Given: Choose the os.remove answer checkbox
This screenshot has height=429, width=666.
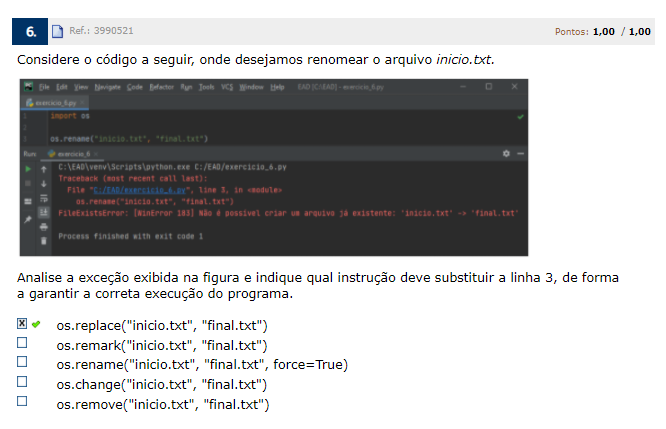Looking at the screenshot, I should (x=22, y=402).
